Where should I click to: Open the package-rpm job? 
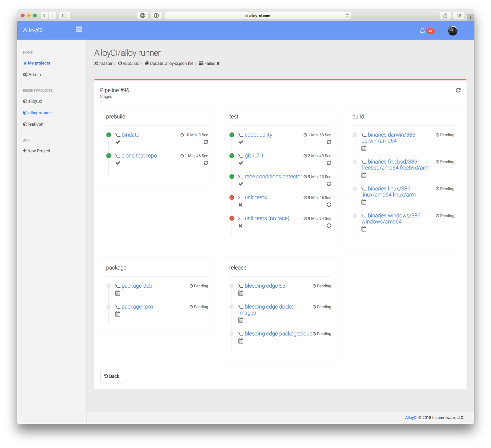137,307
